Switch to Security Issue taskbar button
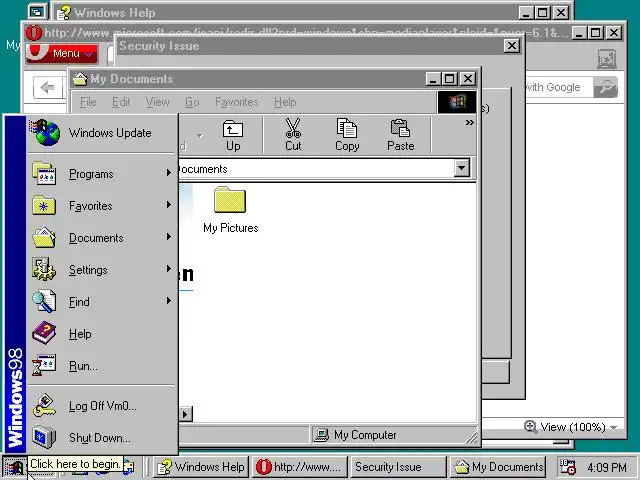This screenshot has width=640, height=480. click(x=398, y=467)
